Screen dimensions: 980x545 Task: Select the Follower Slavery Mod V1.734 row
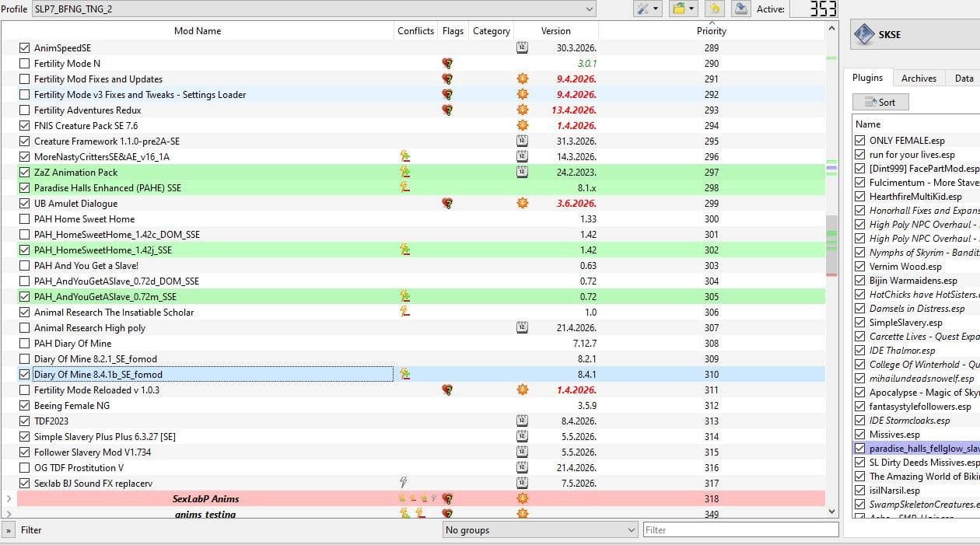click(x=413, y=452)
